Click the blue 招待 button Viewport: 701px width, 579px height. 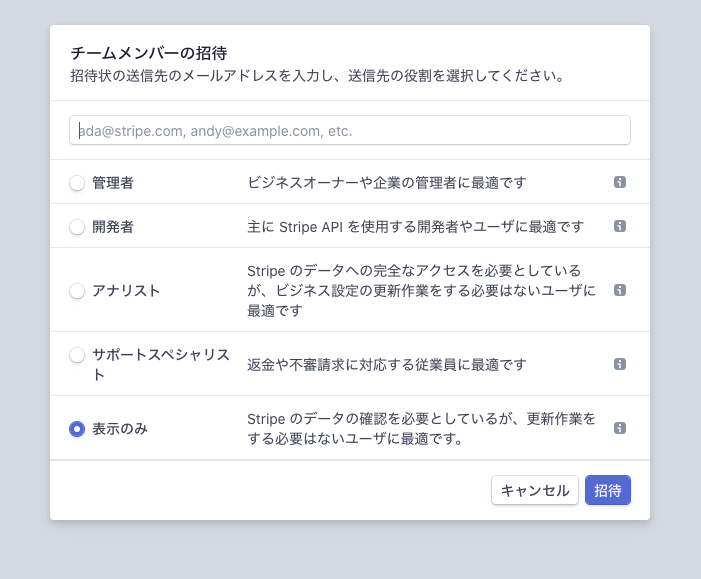coord(607,490)
